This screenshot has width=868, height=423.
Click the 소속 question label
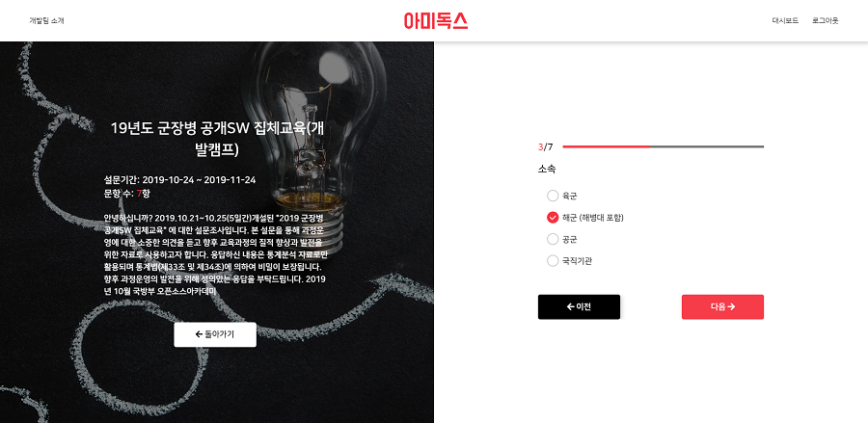tap(547, 170)
